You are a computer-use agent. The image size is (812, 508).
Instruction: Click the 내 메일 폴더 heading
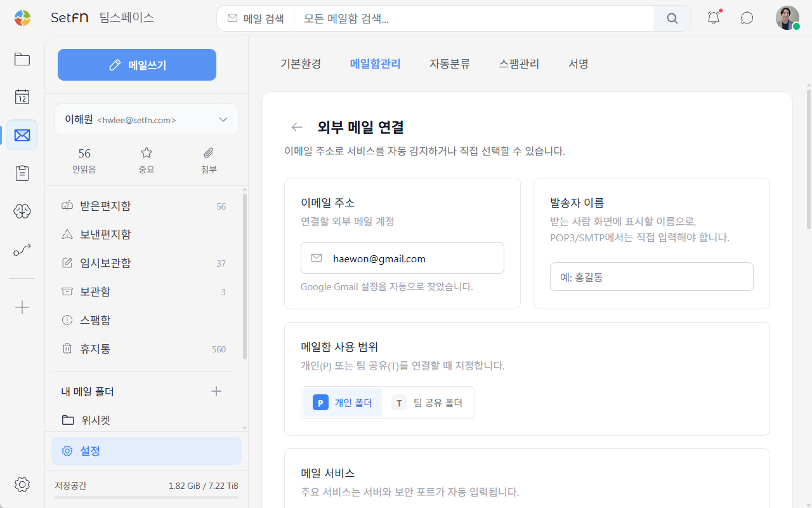(x=88, y=391)
